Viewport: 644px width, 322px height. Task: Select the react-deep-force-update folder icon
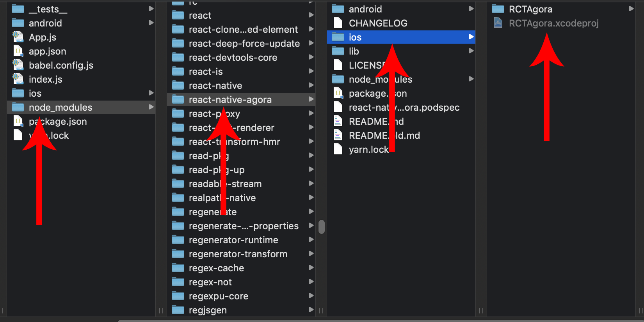pos(178,43)
